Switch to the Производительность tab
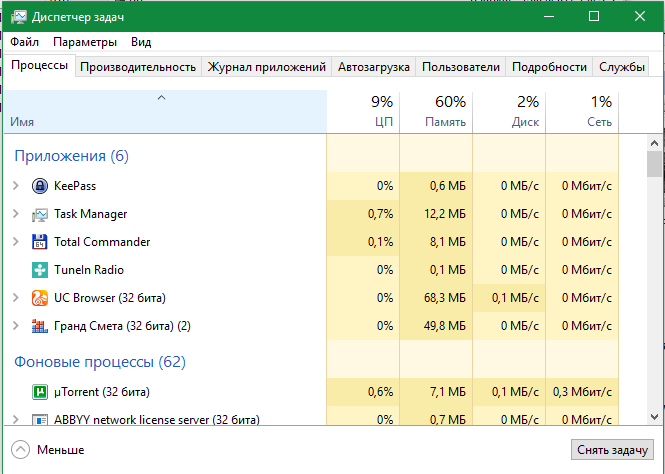 (137, 67)
